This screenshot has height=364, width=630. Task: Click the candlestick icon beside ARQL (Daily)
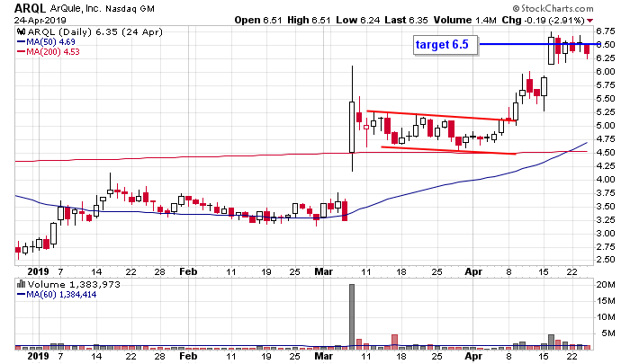[x=22, y=31]
